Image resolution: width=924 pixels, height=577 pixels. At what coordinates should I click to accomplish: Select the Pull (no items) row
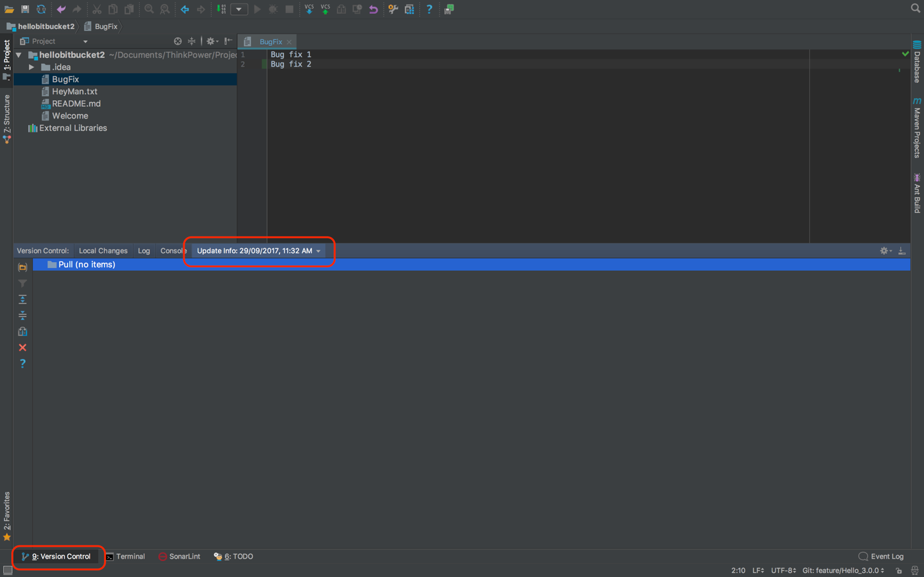point(471,264)
